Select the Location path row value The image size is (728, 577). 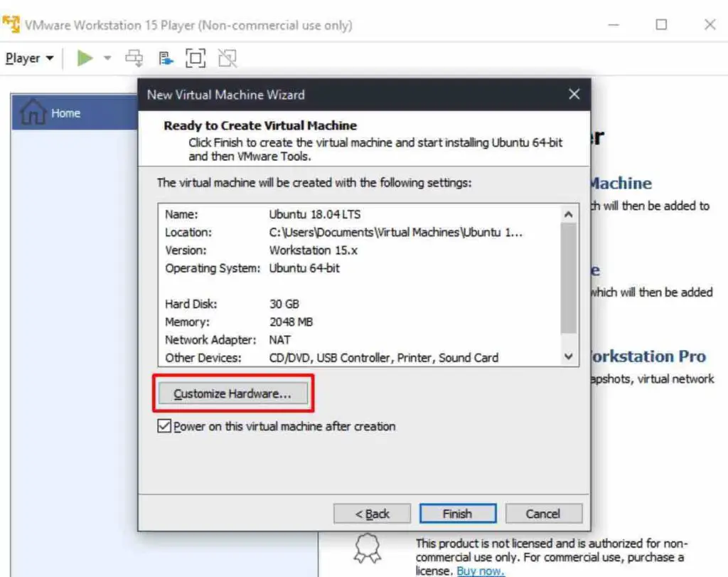(x=395, y=232)
